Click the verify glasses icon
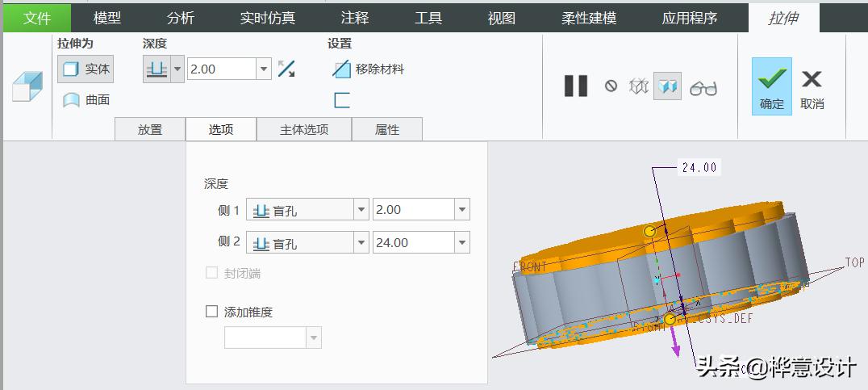868x390 pixels. click(x=703, y=88)
